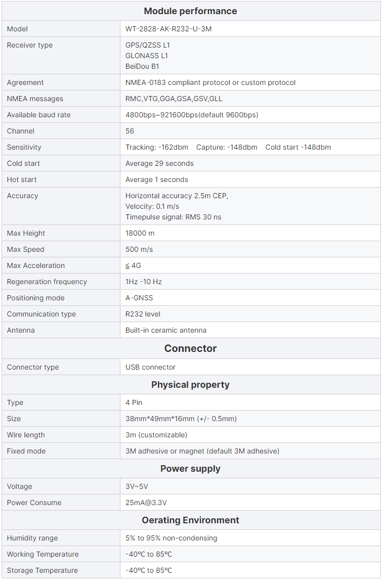
Task: Click the NMEA messages value RMC,VTG,GGA,GSA,GSV,GLL
Action: pyautogui.click(x=174, y=99)
